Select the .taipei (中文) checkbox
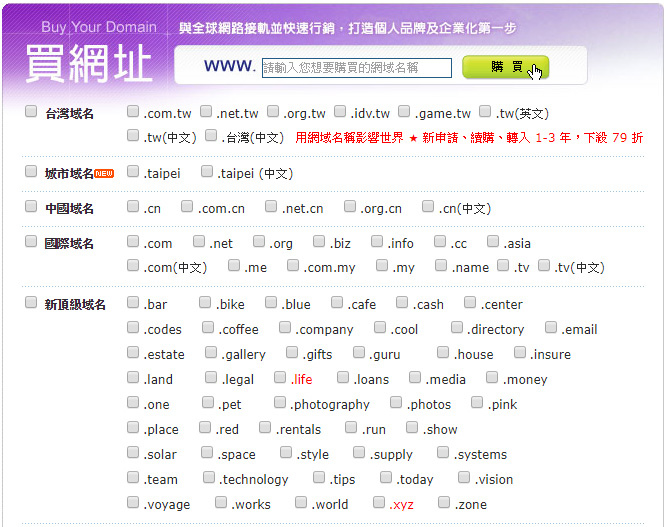This screenshot has height=527, width=666. click(207, 172)
